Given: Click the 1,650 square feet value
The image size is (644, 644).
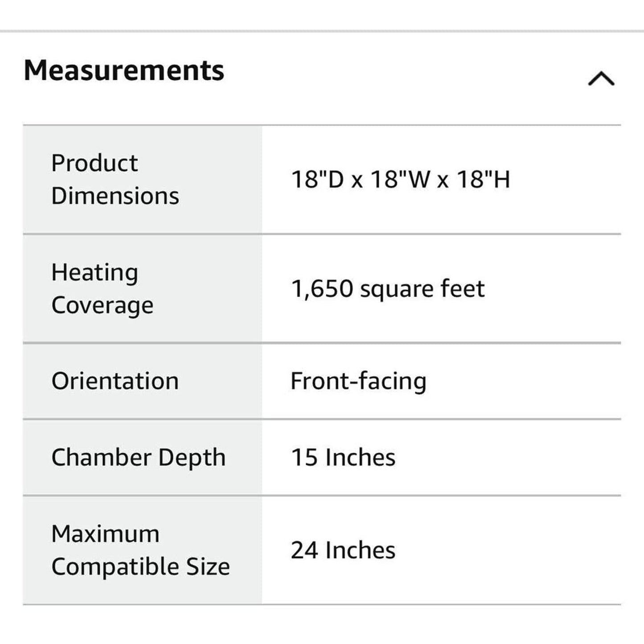Looking at the screenshot, I should coord(388,289).
